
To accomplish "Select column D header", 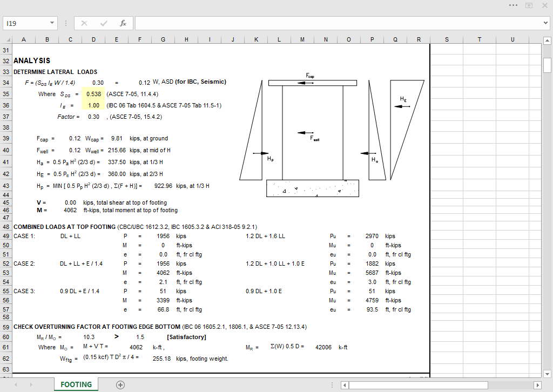I will pos(93,39).
